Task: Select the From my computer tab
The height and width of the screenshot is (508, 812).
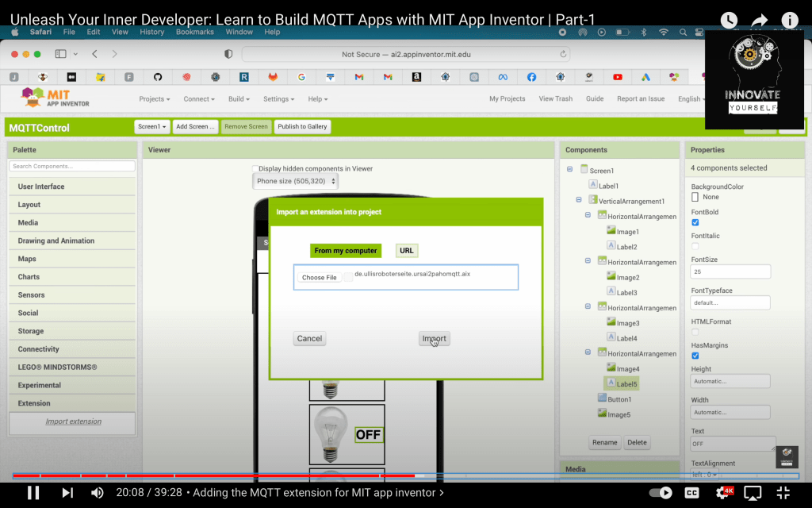Action: 346,250
